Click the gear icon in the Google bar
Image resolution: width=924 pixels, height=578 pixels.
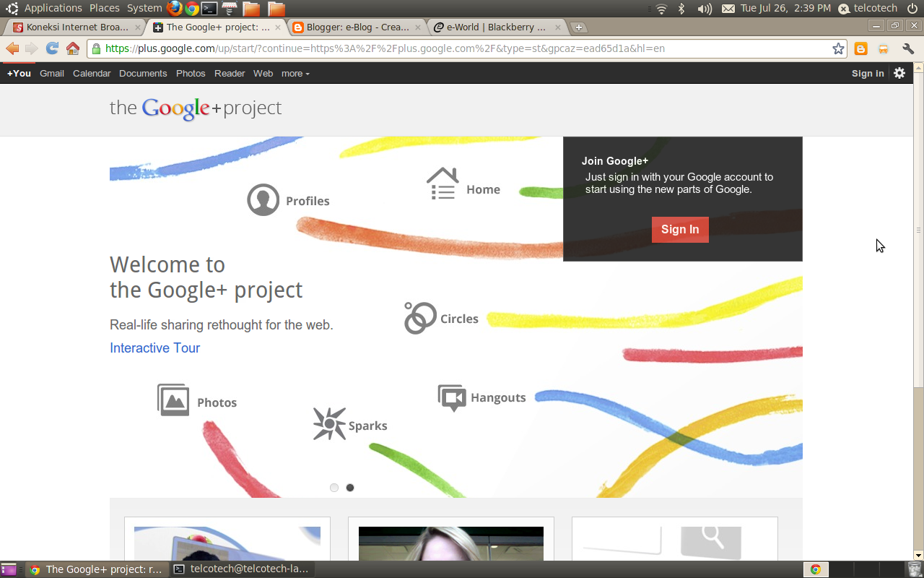[x=899, y=73]
